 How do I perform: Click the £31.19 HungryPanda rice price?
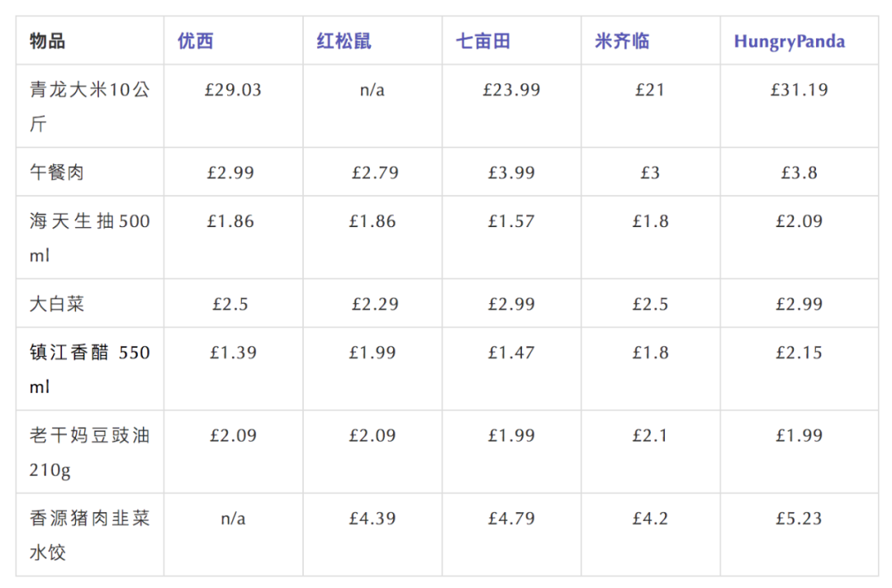799,90
